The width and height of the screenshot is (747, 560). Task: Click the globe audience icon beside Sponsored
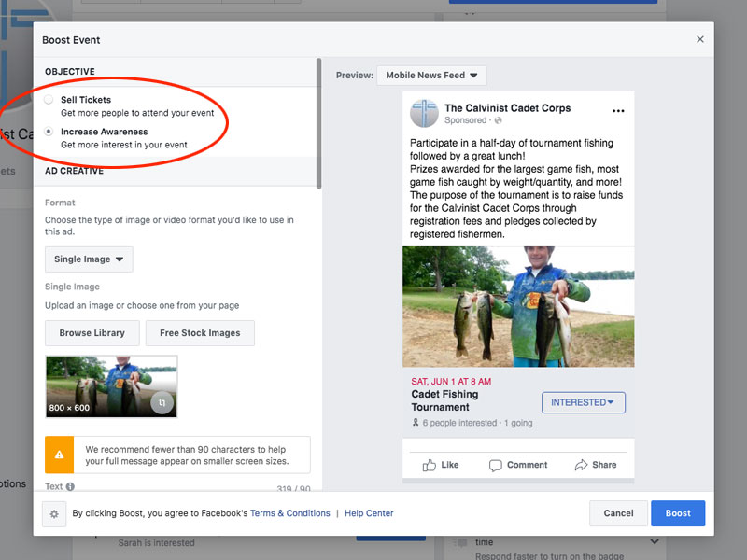[x=499, y=120]
